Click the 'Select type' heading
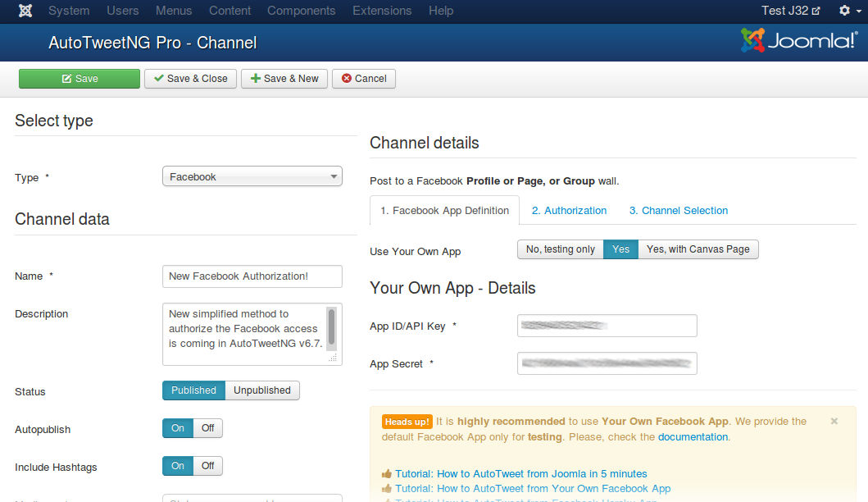The image size is (868, 502). tap(54, 121)
